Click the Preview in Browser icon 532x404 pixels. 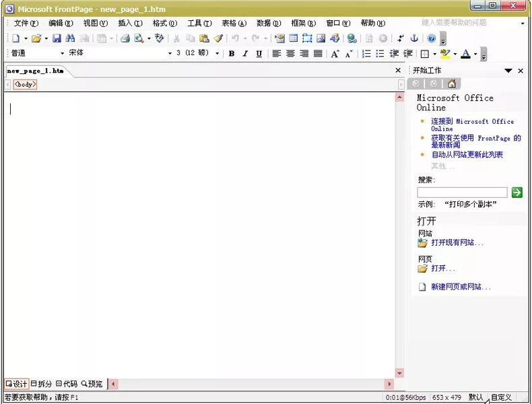(x=139, y=38)
